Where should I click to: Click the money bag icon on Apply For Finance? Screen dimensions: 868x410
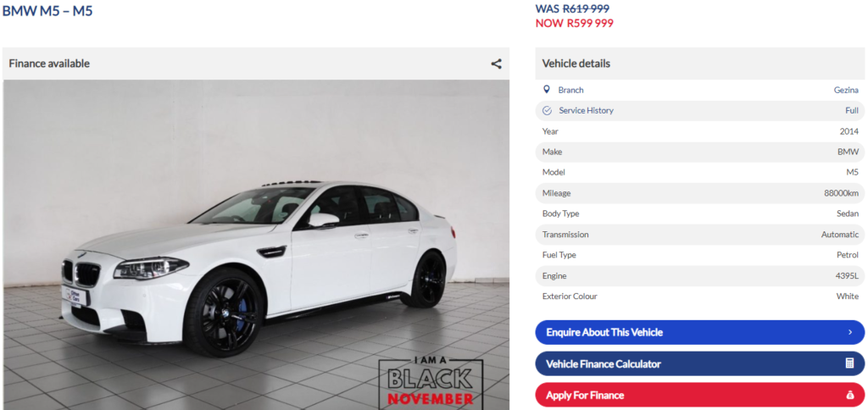point(849,395)
